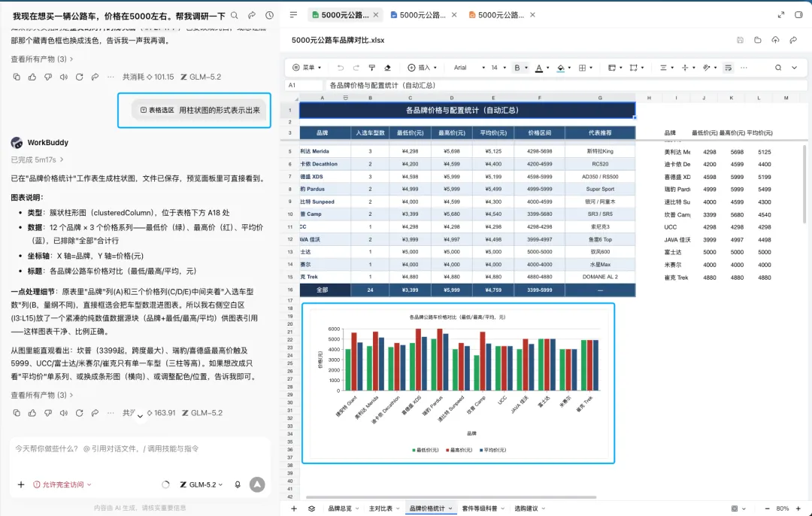Like the lower reply with thumbs up

[x=32, y=413]
